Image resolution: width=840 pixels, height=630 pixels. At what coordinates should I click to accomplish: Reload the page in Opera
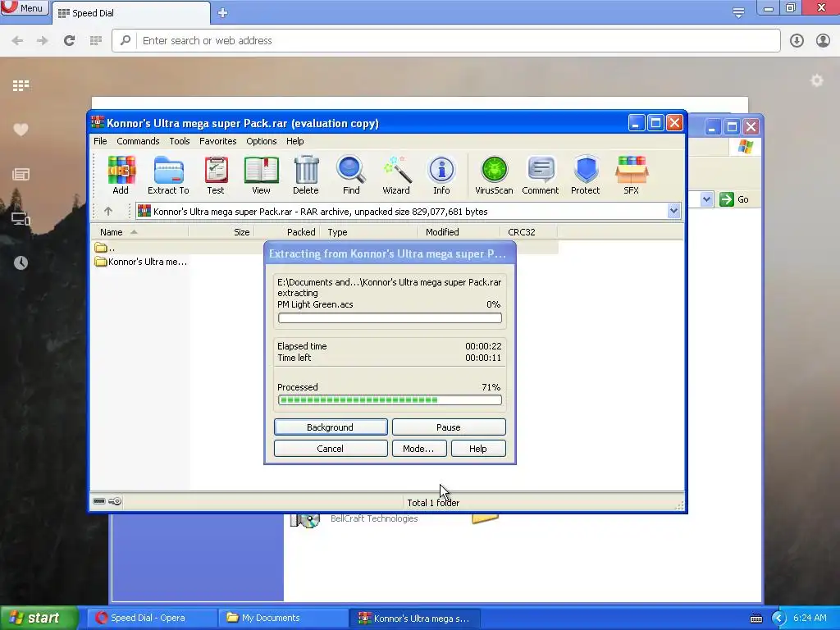pyautogui.click(x=69, y=41)
